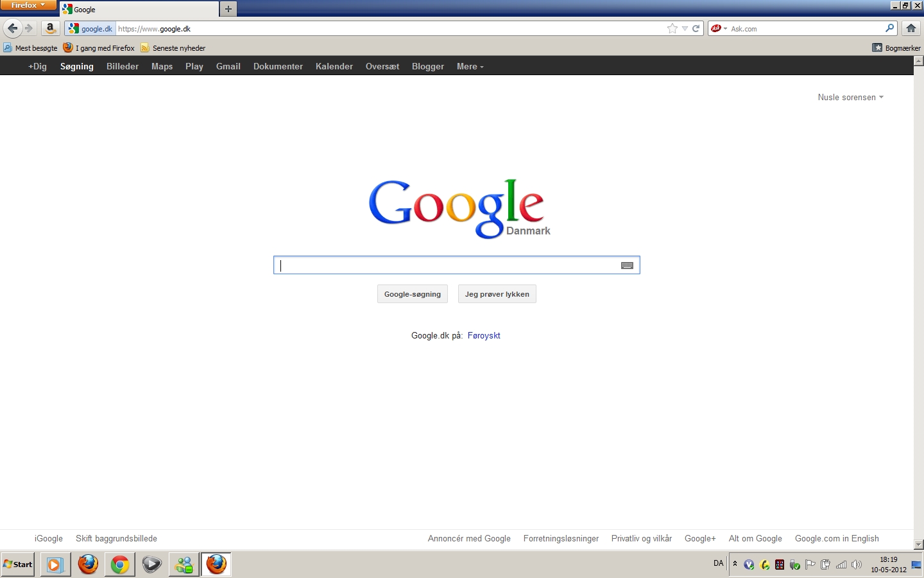Open the Bogmærker bookmarks button

pos(896,48)
